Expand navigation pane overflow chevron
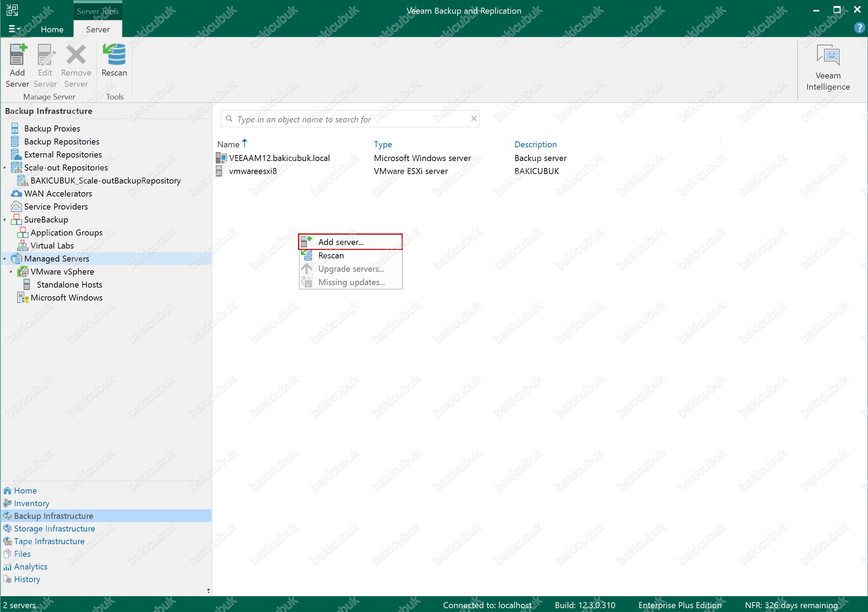The image size is (868, 612). point(208,591)
